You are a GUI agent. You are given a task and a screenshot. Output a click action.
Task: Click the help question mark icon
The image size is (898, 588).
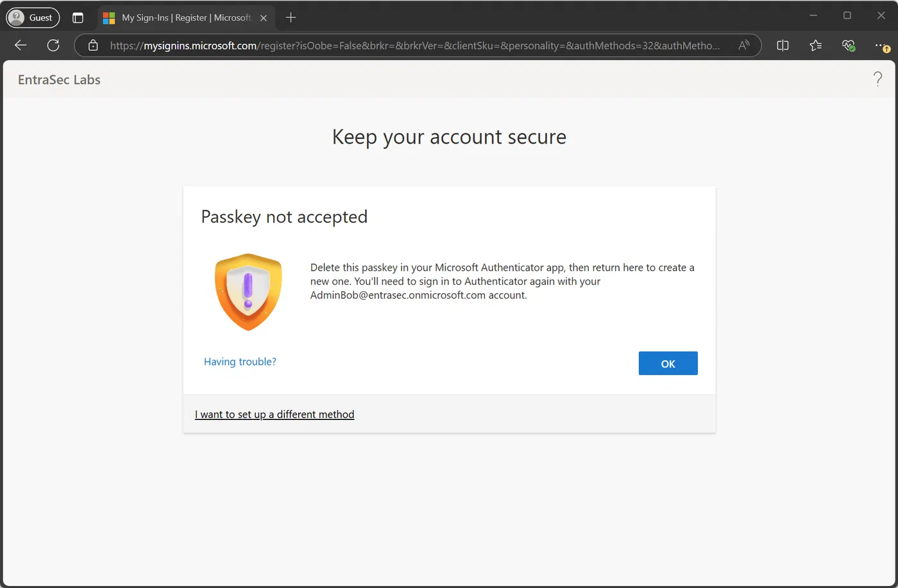tap(877, 80)
